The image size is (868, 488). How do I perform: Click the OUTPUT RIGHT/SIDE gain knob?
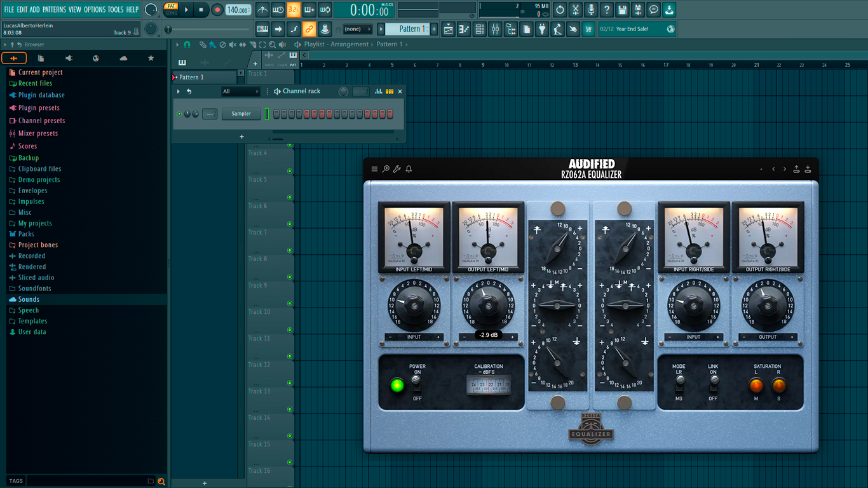tap(768, 306)
